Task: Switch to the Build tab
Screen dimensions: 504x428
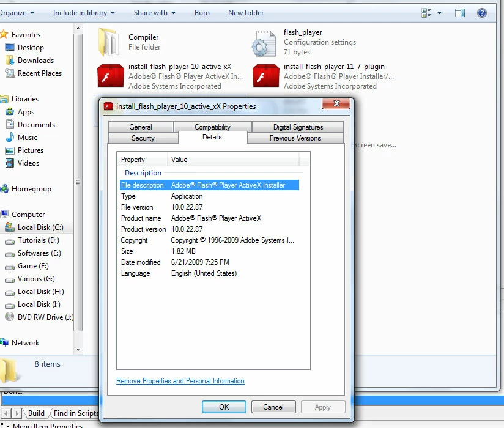Action: point(36,413)
